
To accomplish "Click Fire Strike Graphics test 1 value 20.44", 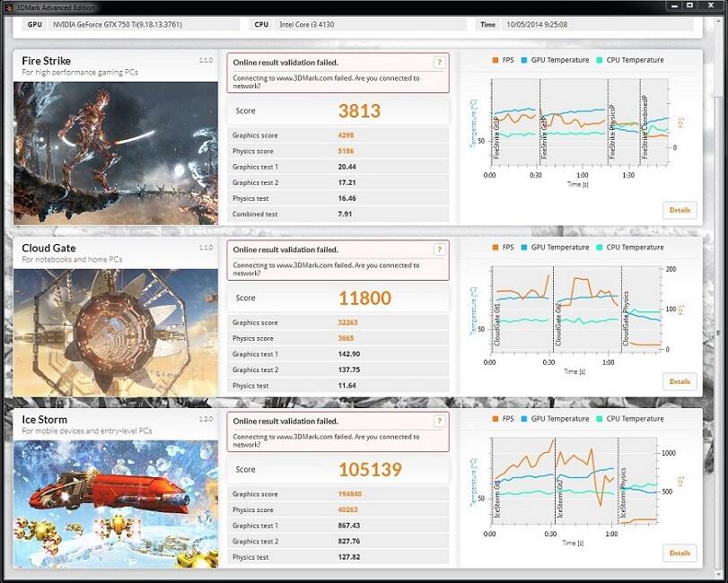I will 346,167.
